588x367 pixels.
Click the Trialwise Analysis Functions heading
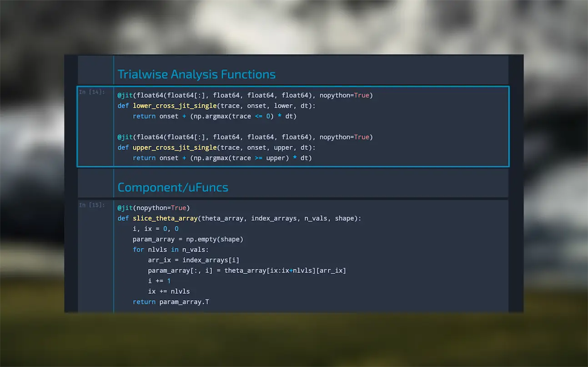(x=196, y=74)
